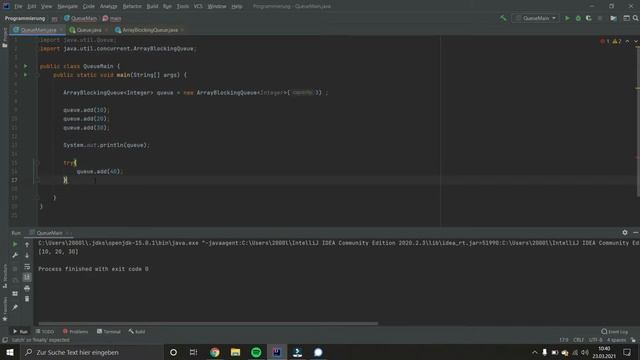Click the CRLF line separator in status bar
This screenshot has height=360, width=640.
pos(578,340)
